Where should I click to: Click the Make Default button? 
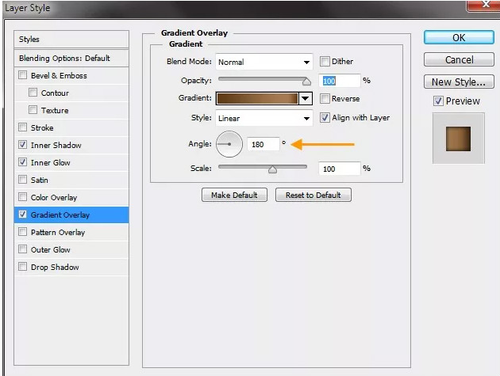(234, 195)
